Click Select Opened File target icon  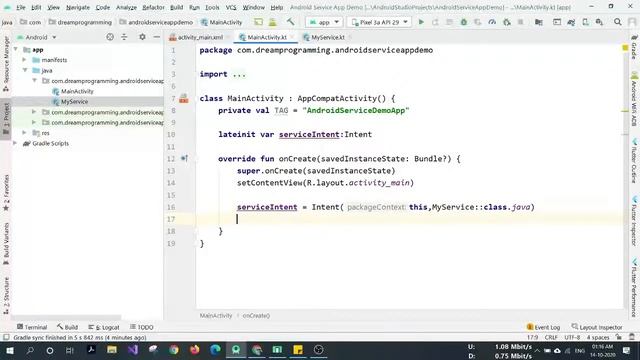110,37
